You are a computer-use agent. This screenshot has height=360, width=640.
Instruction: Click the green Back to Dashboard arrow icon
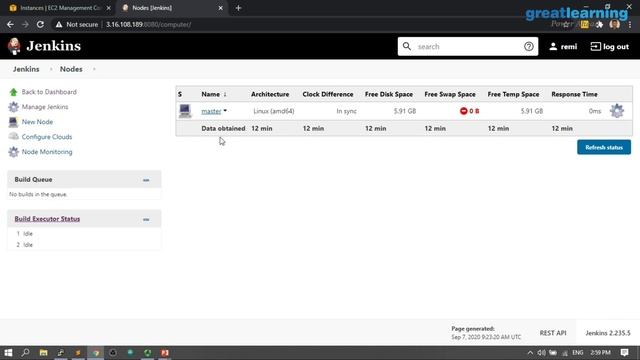(13, 92)
